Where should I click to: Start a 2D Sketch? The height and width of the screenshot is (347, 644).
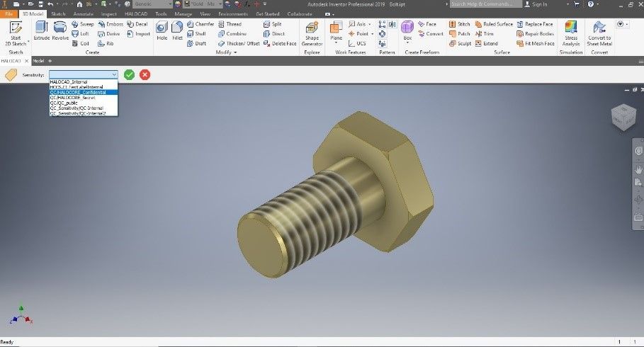click(x=16, y=34)
